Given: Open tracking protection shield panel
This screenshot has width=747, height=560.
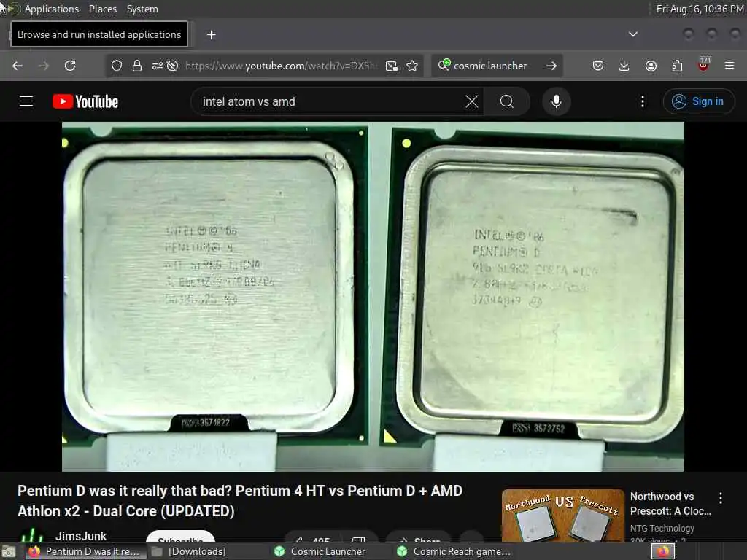Looking at the screenshot, I should (117, 66).
